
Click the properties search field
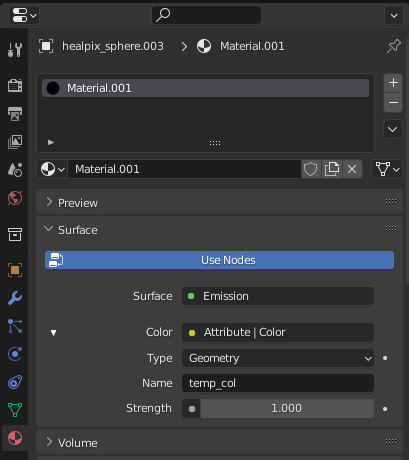[206, 15]
